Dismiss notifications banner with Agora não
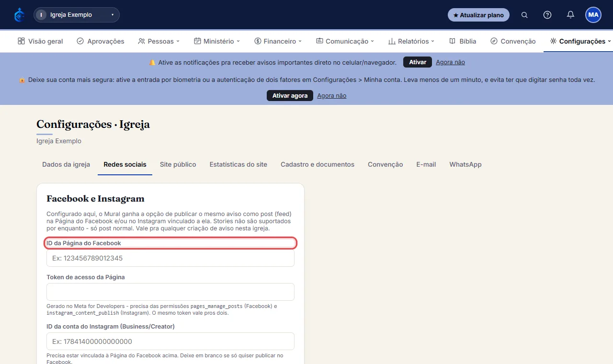The height and width of the screenshot is (364, 613). 450,62
